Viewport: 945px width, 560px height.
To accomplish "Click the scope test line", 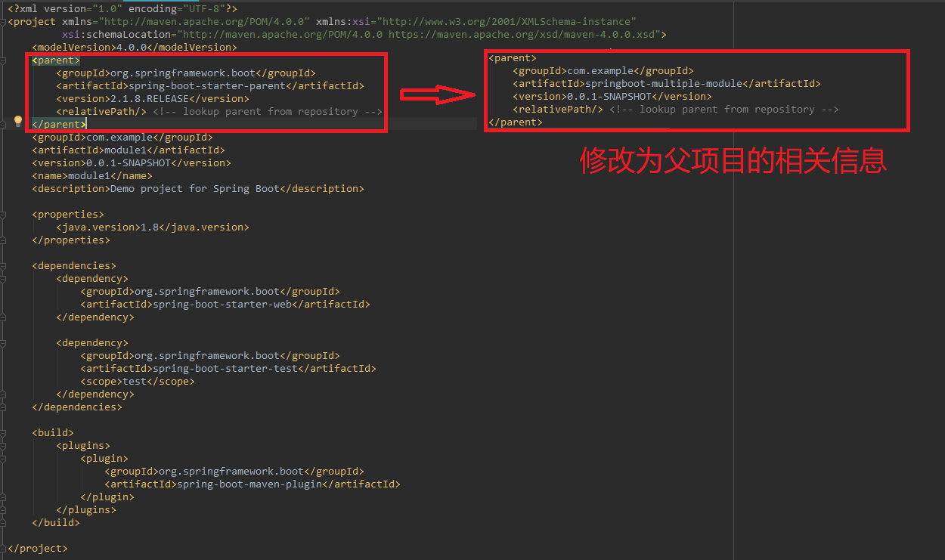I will tap(138, 382).
